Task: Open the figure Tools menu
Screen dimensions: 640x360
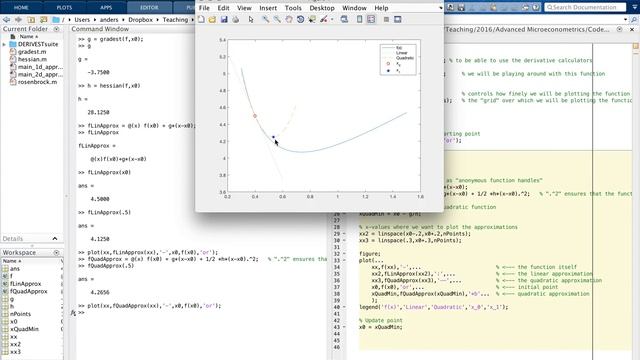Action: [293, 8]
